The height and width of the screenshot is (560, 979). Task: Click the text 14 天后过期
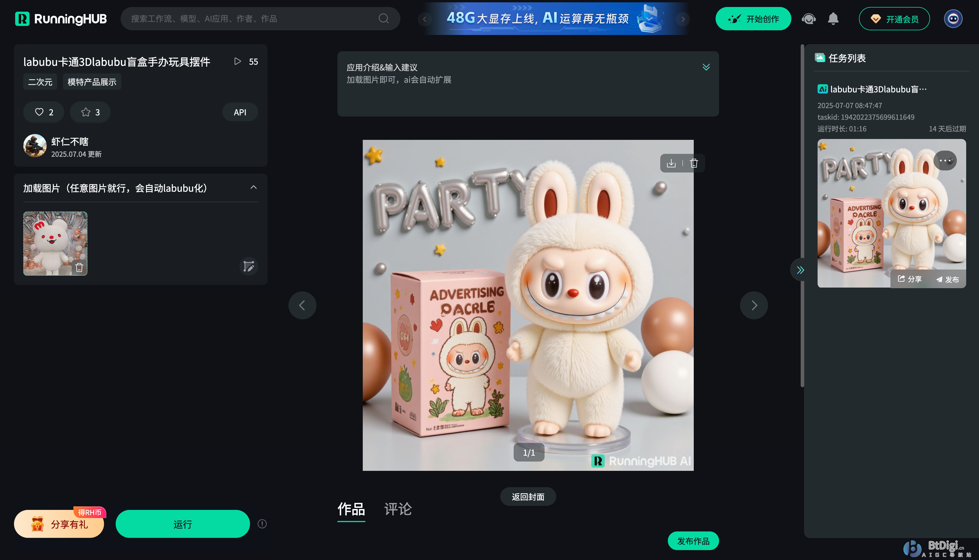pos(948,129)
